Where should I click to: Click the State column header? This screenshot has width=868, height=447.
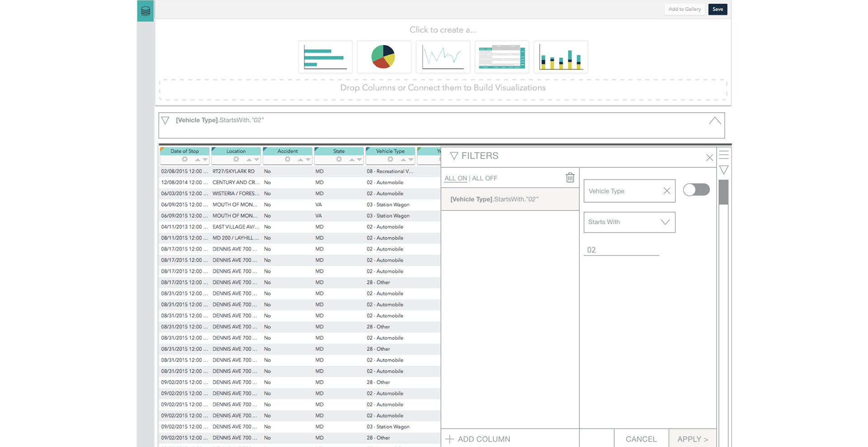tap(339, 151)
